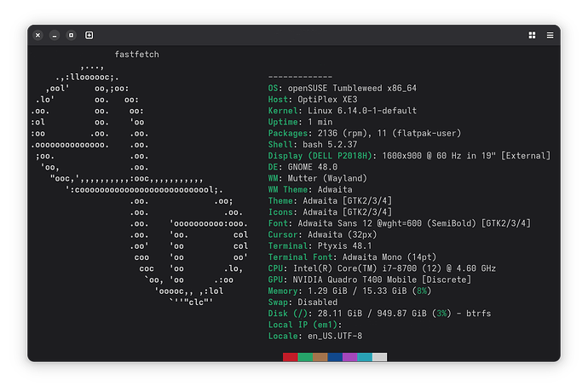Click the 'bash 5.2.37' shell value

pyautogui.click(x=330, y=144)
